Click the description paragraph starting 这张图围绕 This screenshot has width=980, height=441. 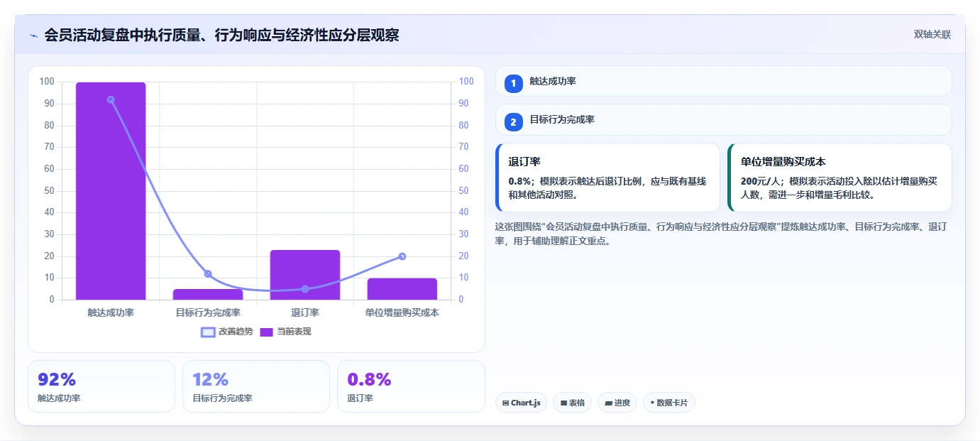point(721,234)
